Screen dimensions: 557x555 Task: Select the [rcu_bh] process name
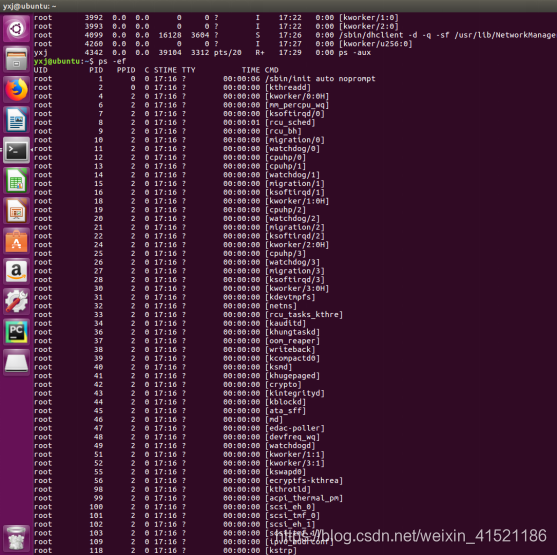tap(283, 131)
